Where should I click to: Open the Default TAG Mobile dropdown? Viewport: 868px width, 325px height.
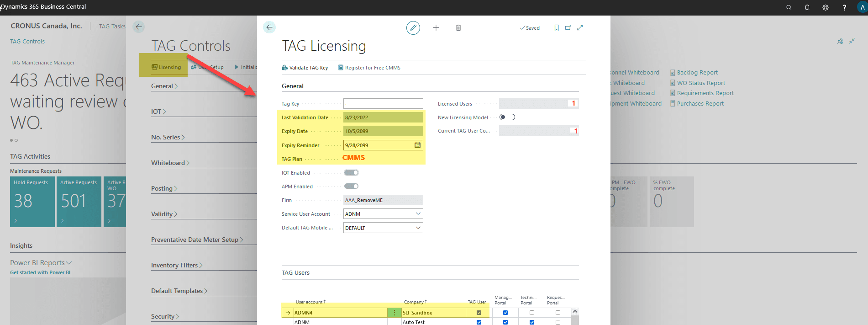(418, 228)
